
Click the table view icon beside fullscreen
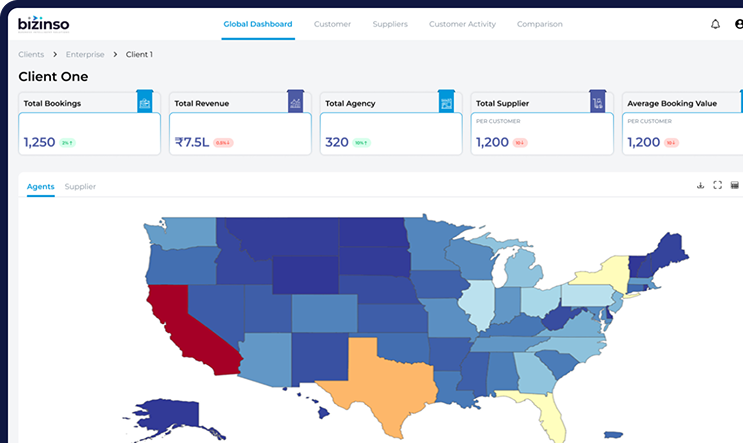[734, 185]
